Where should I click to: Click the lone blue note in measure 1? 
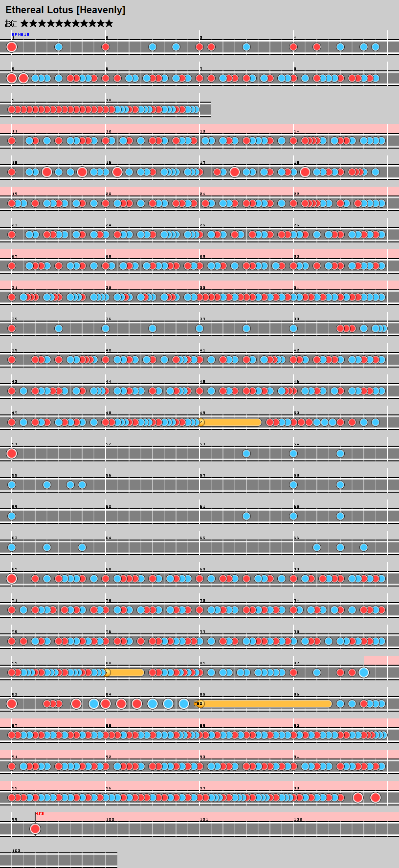coord(59,47)
